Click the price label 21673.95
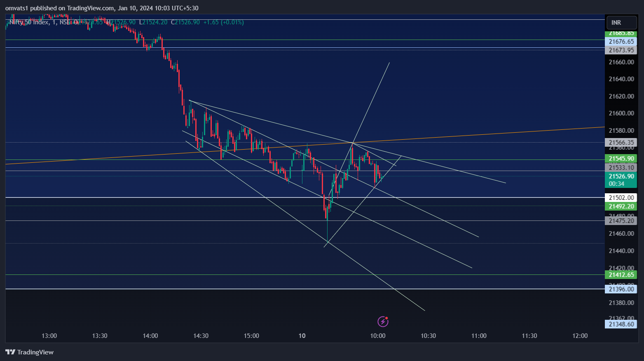The height and width of the screenshot is (361, 644). pos(621,50)
